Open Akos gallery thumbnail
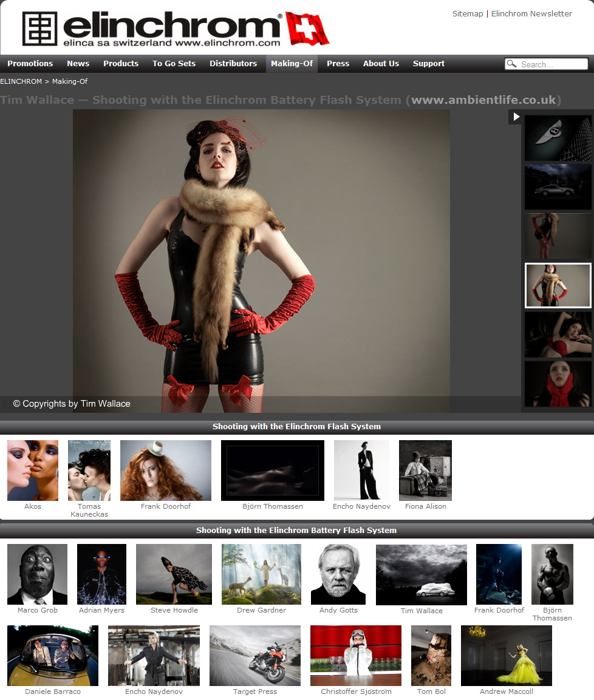The image size is (594, 700). point(33,470)
